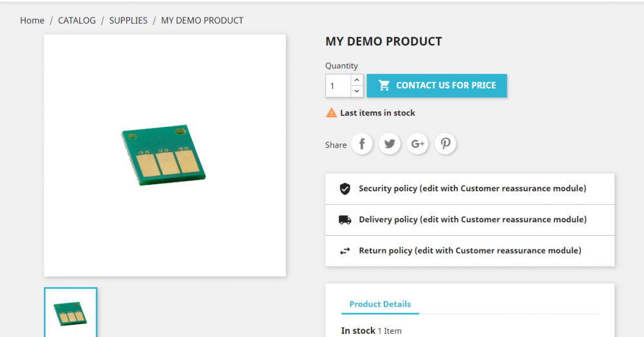This screenshot has height=337, width=644.
Task: Click the shield icon beside Security policy
Action: (x=345, y=189)
